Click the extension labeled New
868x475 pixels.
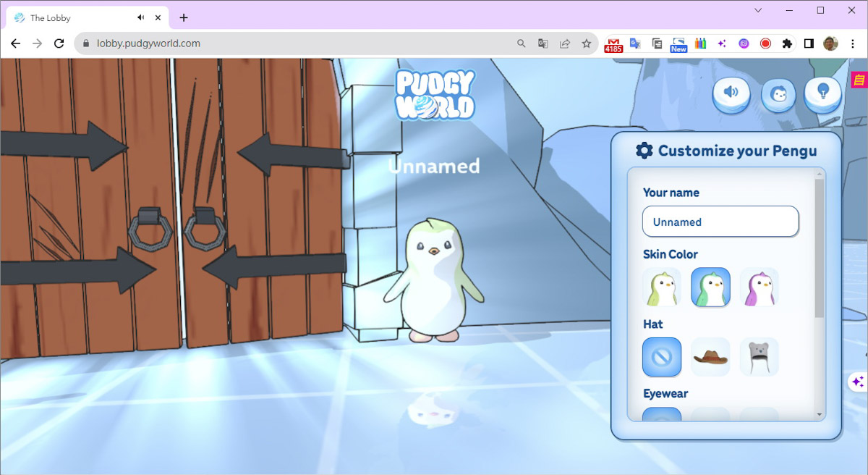pos(678,44)
